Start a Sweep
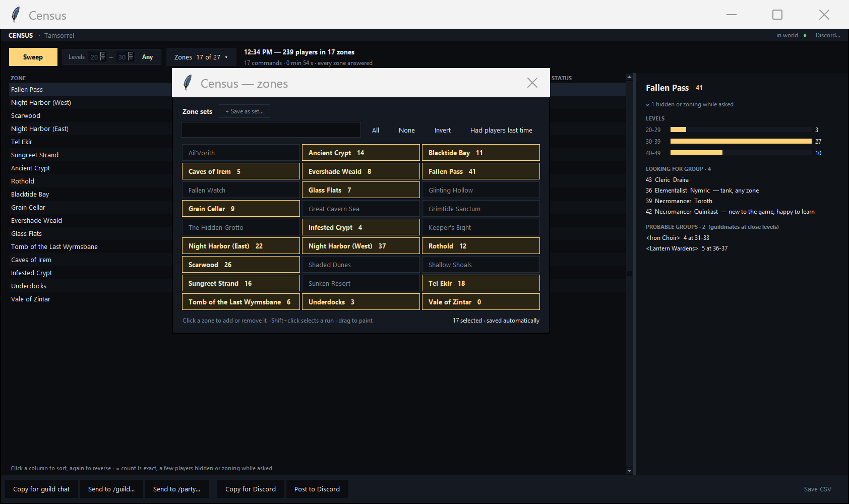Screen dimensions: 849x504 click(x=33, y=57)
